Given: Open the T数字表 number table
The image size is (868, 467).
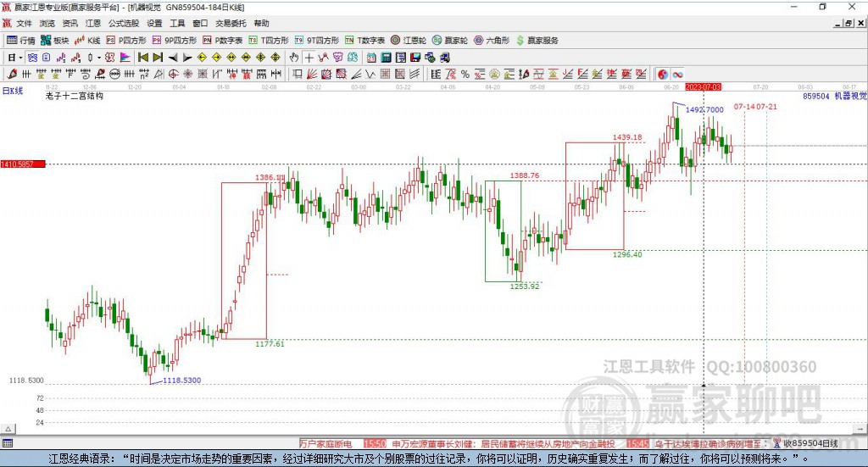Looking at the screenshot, I should pos(364,41).
